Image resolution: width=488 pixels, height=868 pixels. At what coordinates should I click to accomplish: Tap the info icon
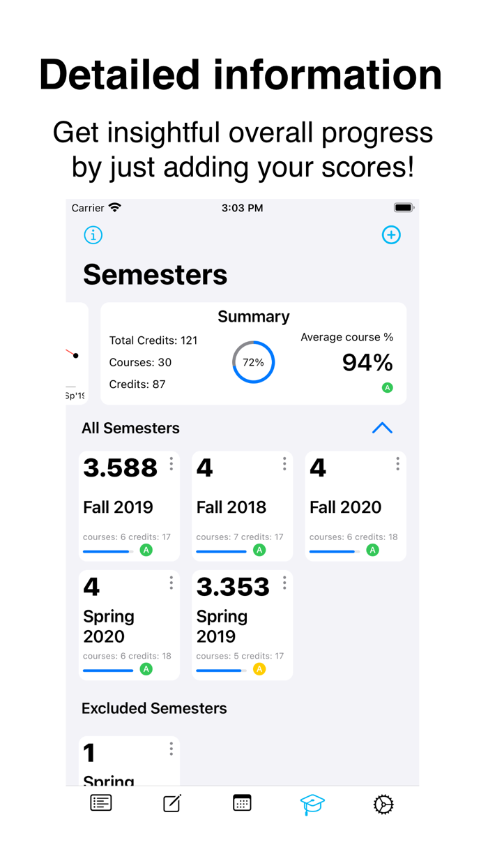click(93, 235)
